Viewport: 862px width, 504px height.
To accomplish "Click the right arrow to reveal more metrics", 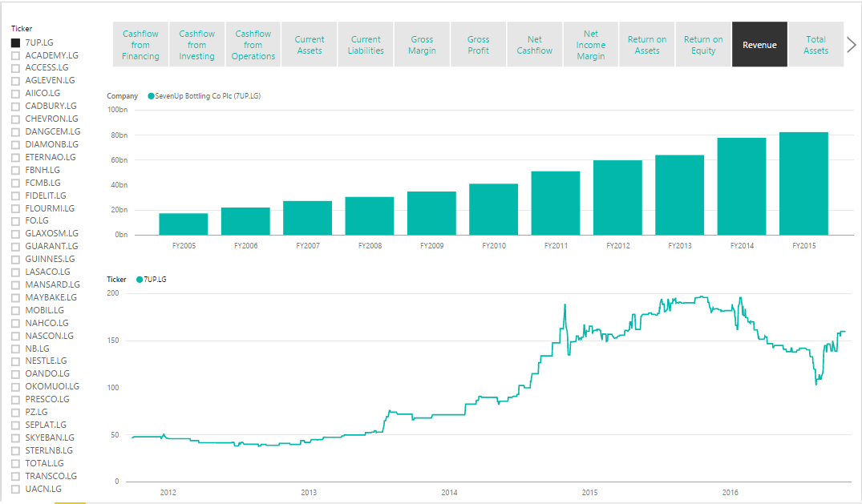I will 853,44.
